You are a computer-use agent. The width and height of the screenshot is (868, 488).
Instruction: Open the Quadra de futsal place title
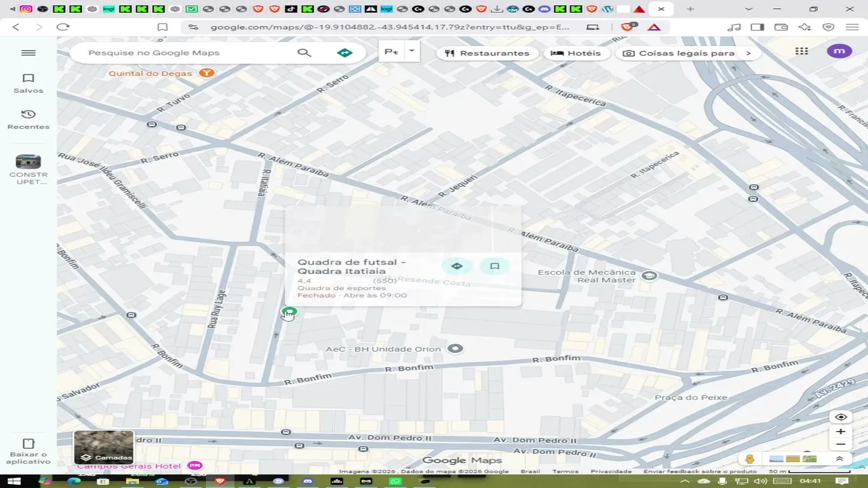[x=352, y=266]
